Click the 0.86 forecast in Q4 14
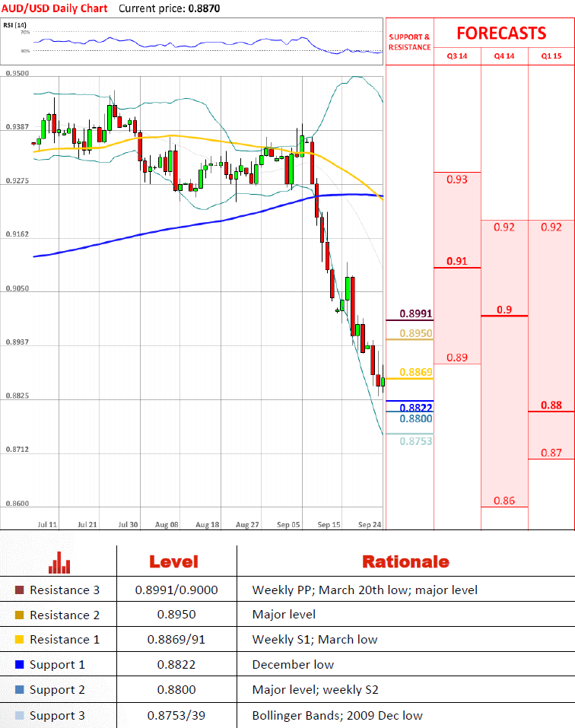This screenshot has width=575, height=728. coord(504,501)
